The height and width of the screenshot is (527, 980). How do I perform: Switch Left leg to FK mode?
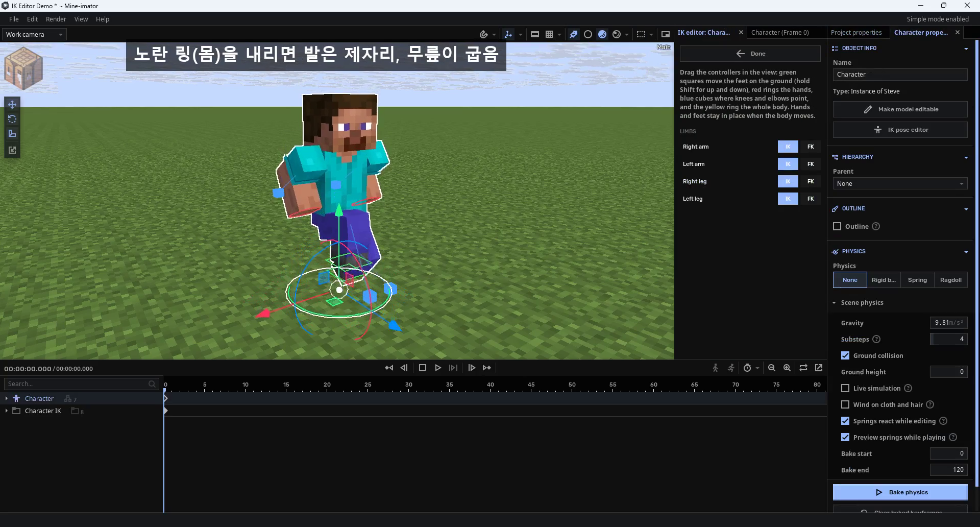(x=811, y=199)
